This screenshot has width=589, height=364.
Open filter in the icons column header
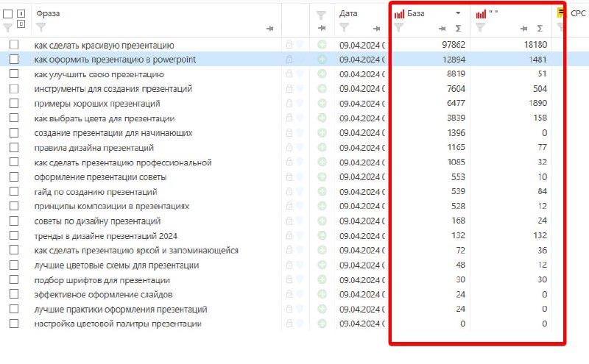point(321,15)
